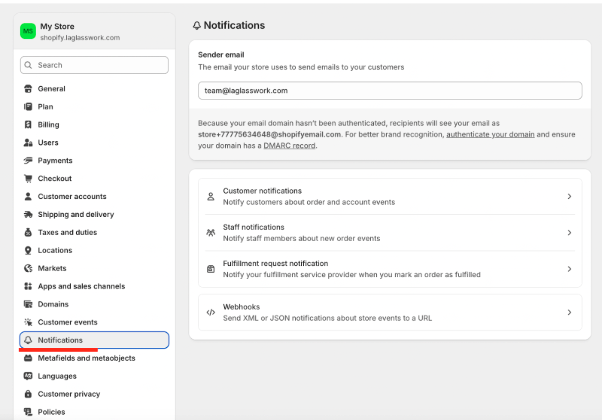Click the Shipping and delivery truck icon
604x420 pixels.
(27, 214)
